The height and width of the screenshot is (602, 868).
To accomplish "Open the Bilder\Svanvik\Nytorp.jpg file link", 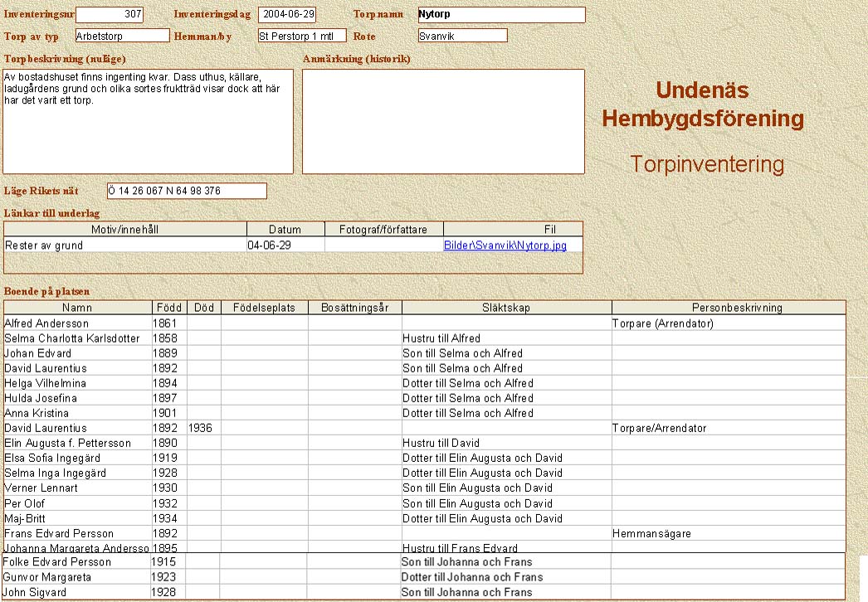I will pos(505,245).
